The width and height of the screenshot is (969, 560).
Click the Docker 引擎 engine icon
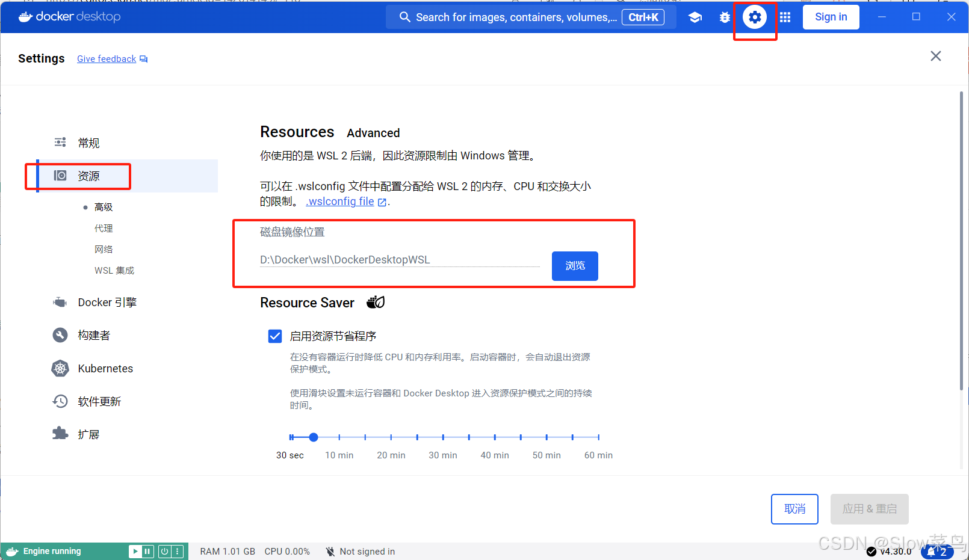(60, 302)
